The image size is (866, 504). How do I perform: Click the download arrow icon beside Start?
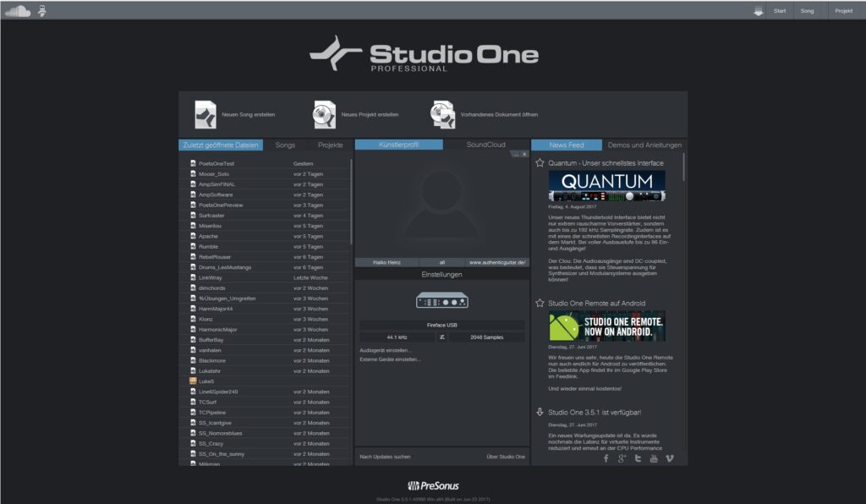(x=759, y=11)
